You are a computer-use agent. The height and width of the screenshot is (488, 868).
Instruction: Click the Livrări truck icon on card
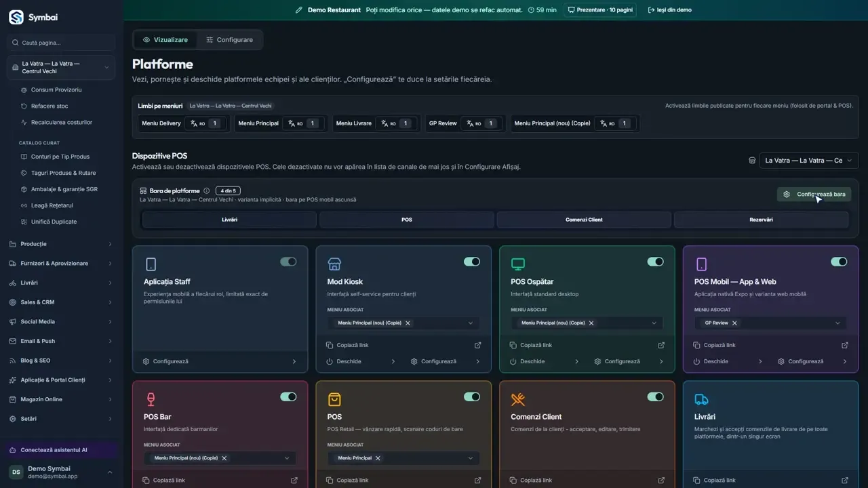coord(702,399)
